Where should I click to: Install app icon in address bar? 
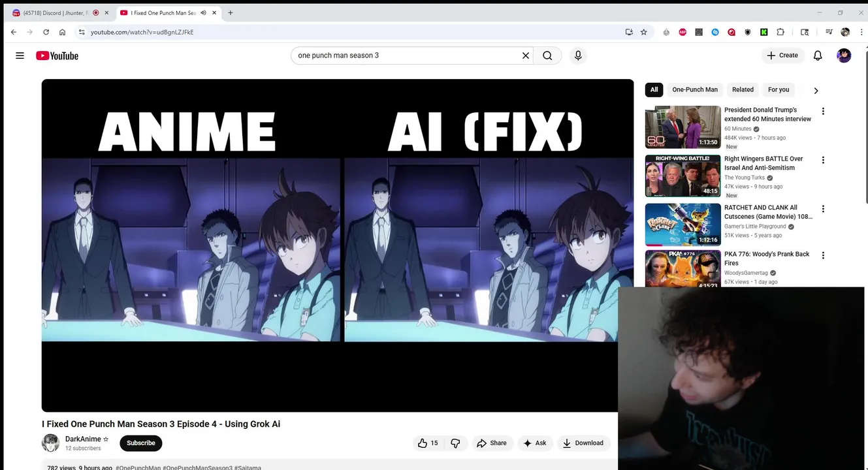point(629,32)
